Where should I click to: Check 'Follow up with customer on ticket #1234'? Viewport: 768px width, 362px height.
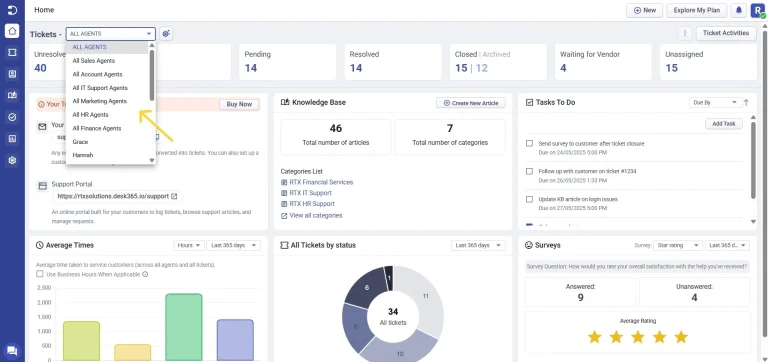click(x=529, y=171)
